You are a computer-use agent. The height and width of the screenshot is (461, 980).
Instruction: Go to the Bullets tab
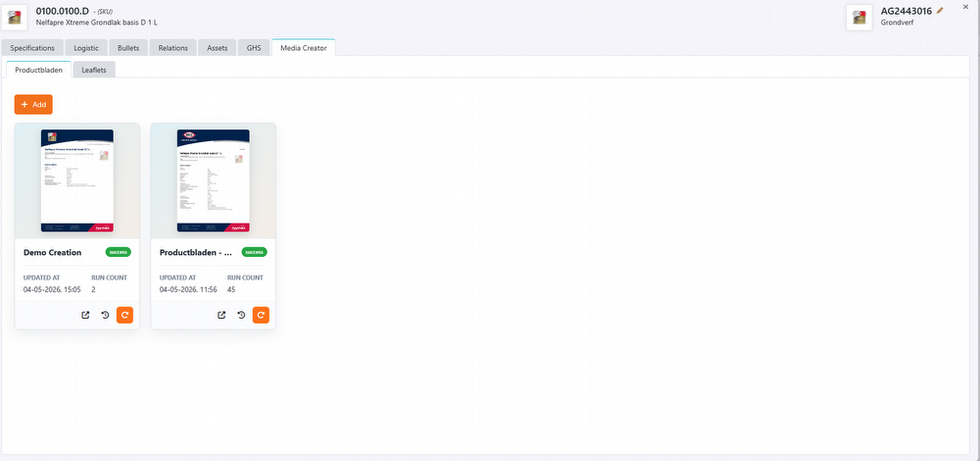(128, 48)
